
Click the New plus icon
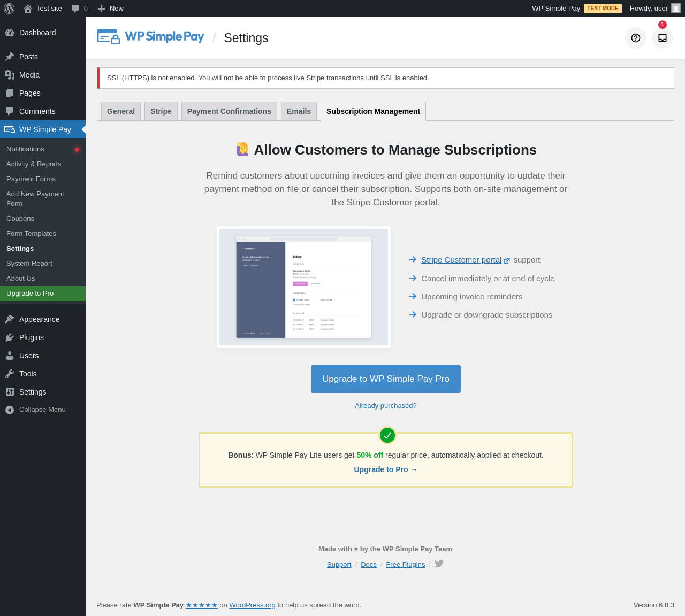101,9
